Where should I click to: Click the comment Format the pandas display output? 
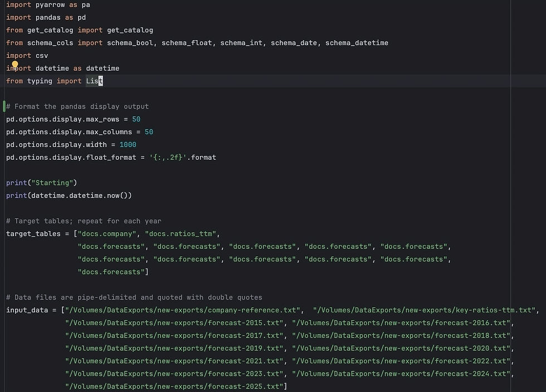tap(78, 106)
